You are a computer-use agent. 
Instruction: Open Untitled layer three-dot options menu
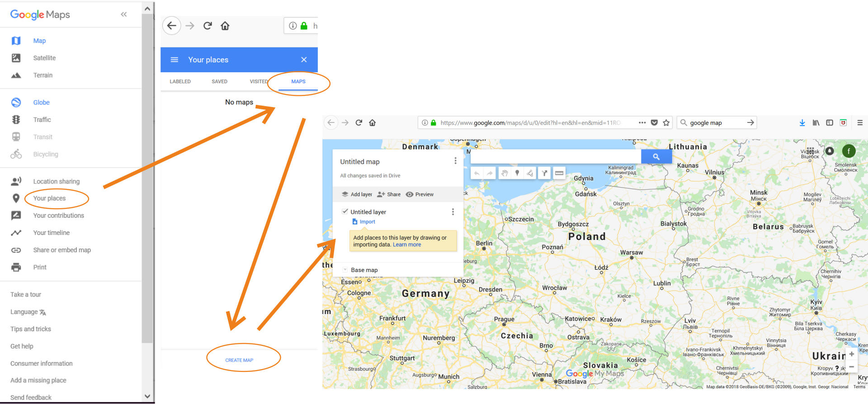pos(453,212)
